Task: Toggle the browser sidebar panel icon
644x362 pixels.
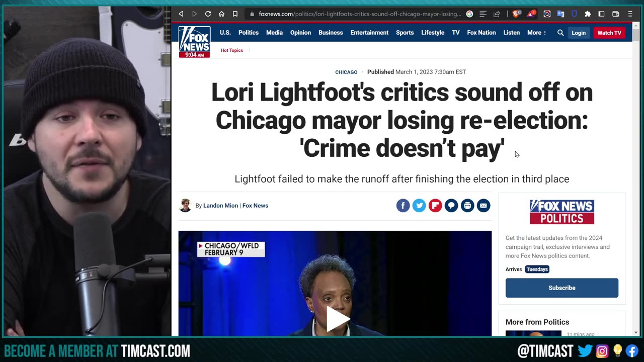Action: pyautogui.click(x=601, y=14)
